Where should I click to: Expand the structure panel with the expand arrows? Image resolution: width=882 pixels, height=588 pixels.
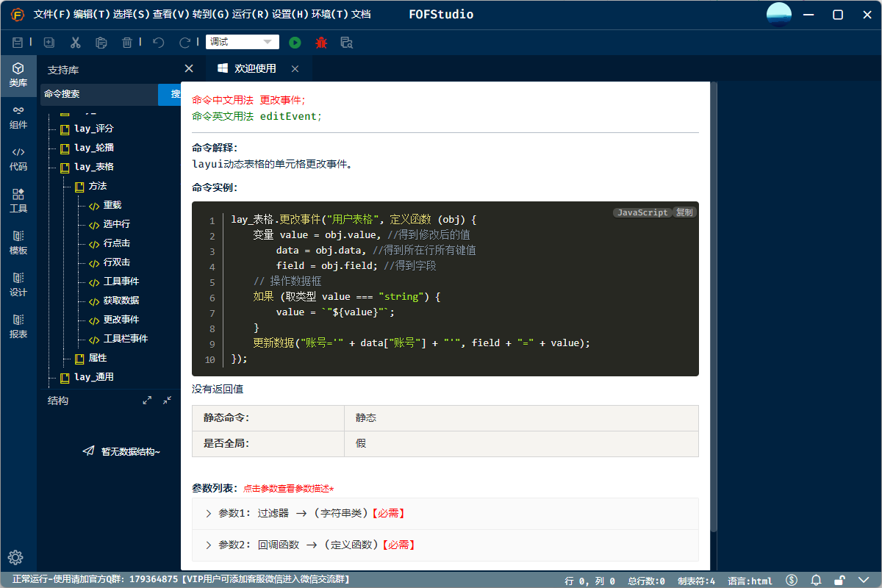coord(147,401)
